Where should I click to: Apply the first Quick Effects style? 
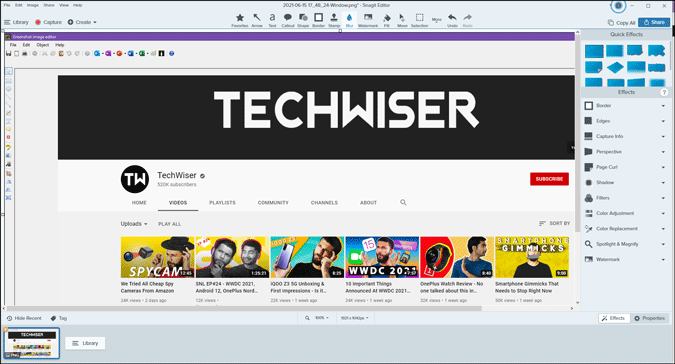click(594, 51)
